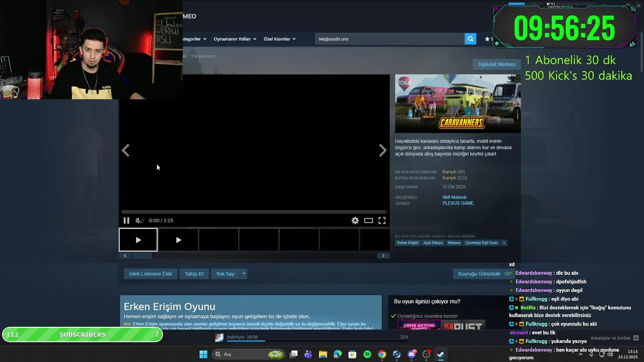644x362 pixels.
Task: Open developer Akif Akdemir's page
Action: coord(454,197)
